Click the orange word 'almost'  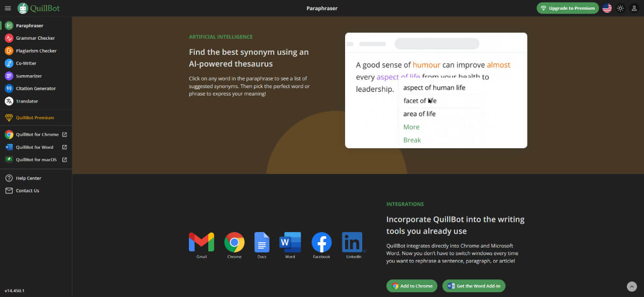point(499,65)
